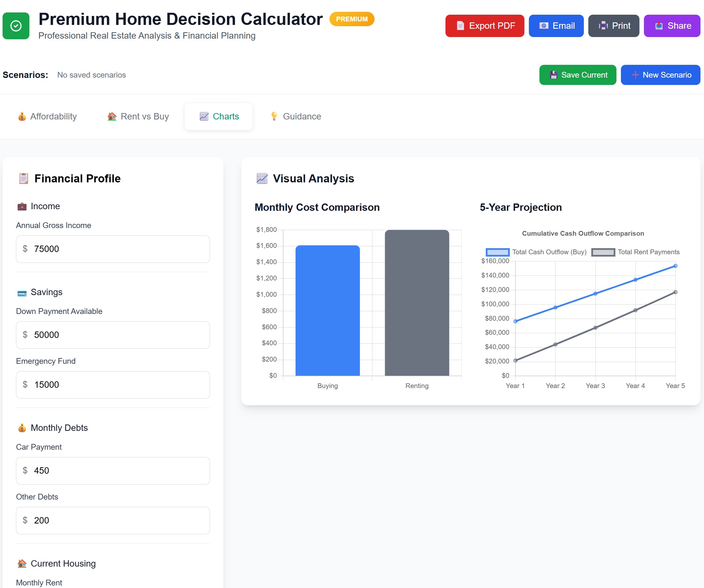Click the Annual Gross Income input field

point(112,249)
